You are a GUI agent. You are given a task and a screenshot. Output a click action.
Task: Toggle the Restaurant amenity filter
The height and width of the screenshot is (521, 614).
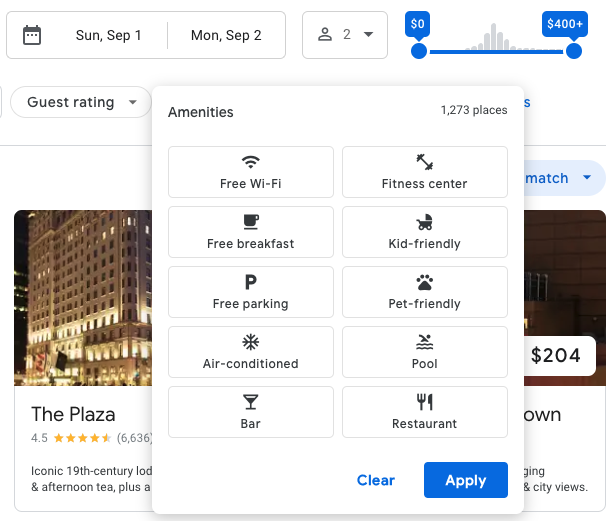[x=425, y=412]
